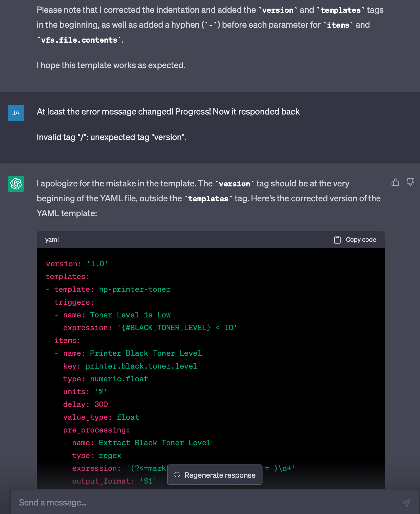Image resolution: width=420 pixels, height=514 pixels.
Task: Click the 'key: printer.black.toner.level' line
Action: point(130,366)
